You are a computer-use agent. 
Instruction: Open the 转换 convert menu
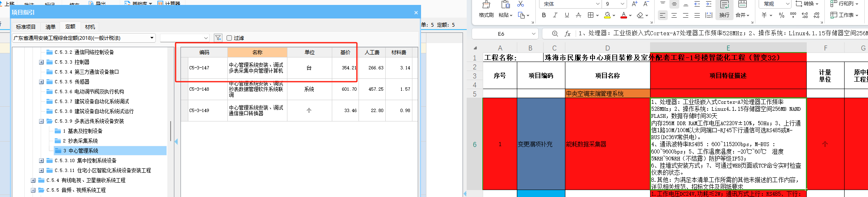click(x=807, y=4)
